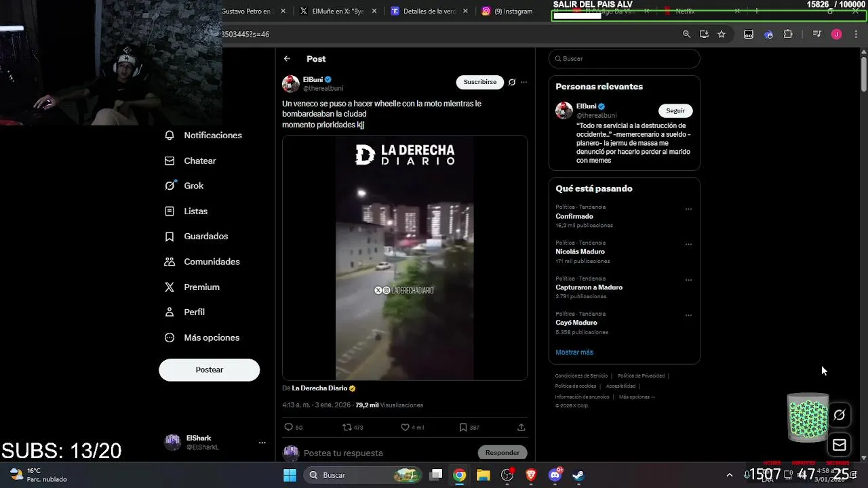
Task: Open options for Capturaron a Maduro trend
Action: (688, 280)
